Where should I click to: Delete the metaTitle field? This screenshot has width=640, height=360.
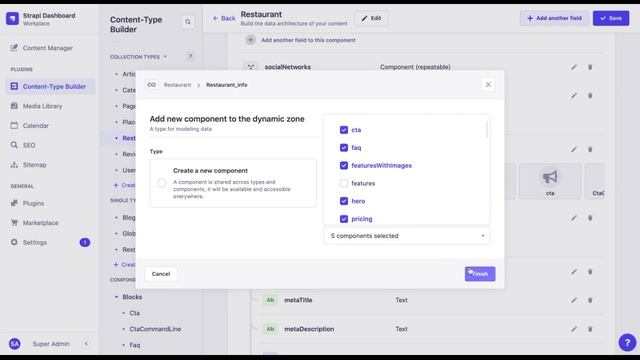[590, 300]
